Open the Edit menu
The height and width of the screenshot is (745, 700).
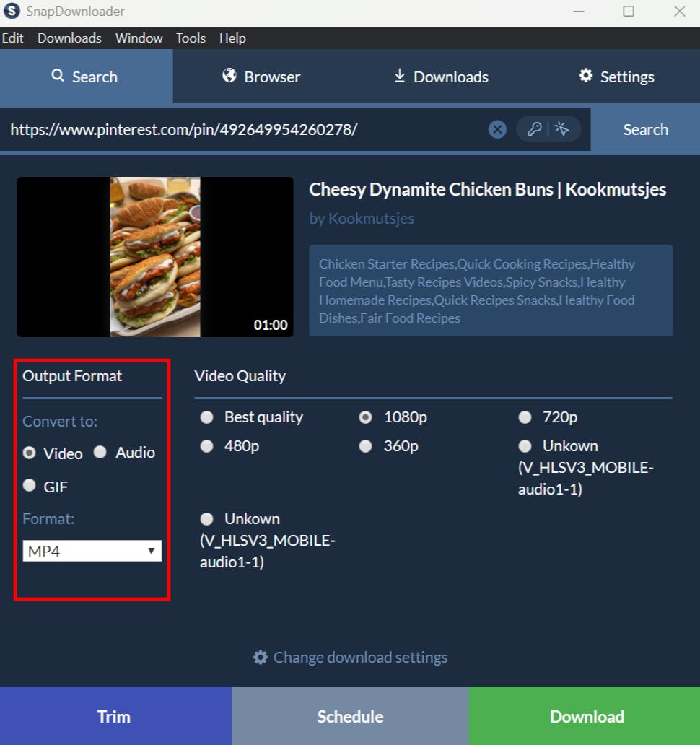coord(12,38)
